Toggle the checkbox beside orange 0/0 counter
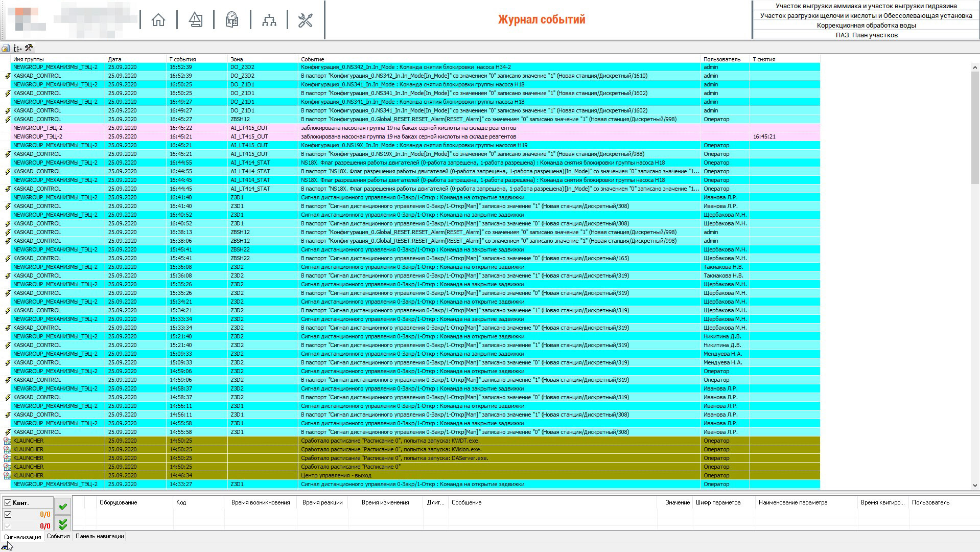 (8, 515)
